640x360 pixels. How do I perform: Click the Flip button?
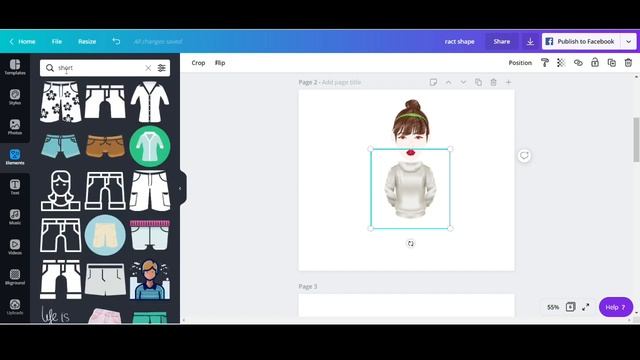coord(220,63)
